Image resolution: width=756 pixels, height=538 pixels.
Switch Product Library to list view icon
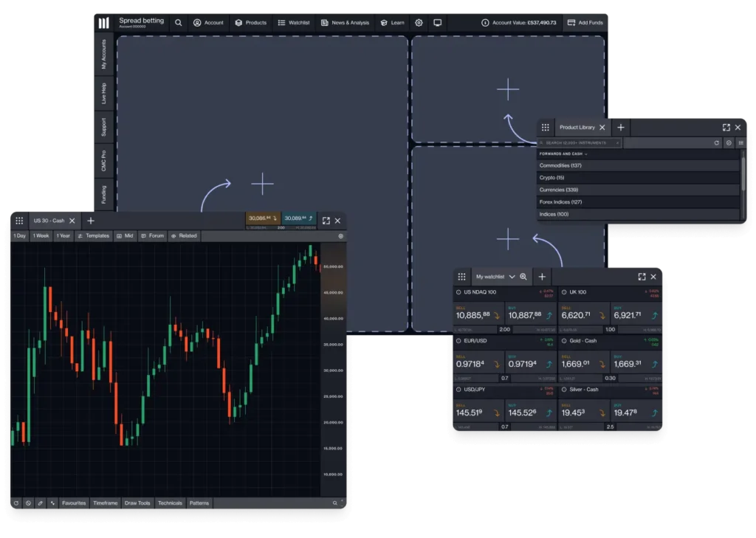(741, 142)
